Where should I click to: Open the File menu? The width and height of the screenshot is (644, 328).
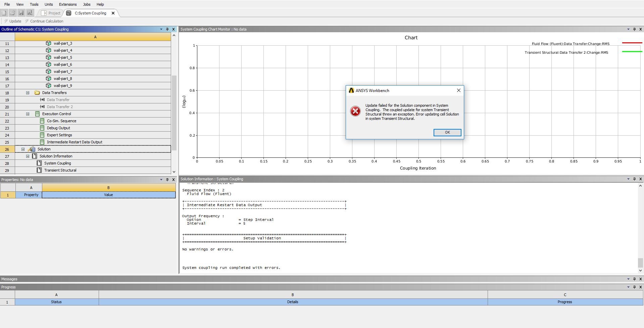[7, 4]
